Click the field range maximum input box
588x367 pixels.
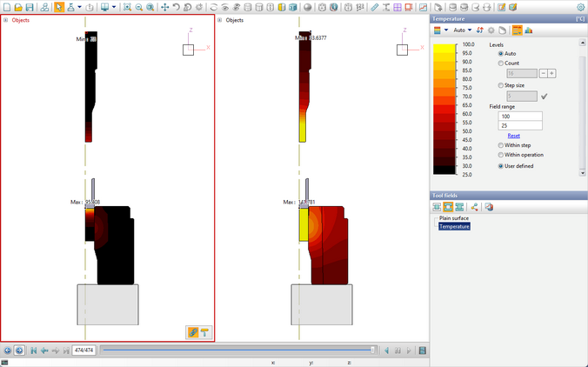(x=519, y=115)
